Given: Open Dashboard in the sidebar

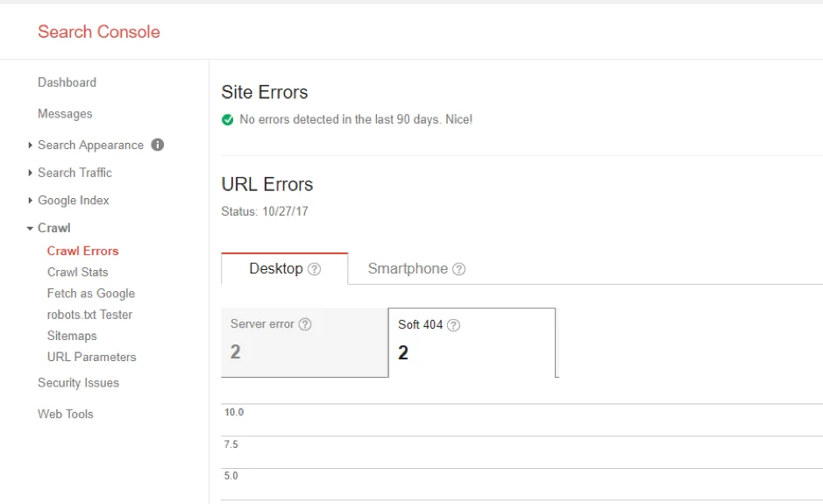Looking at the screenshot, I should tap(67, 82).
